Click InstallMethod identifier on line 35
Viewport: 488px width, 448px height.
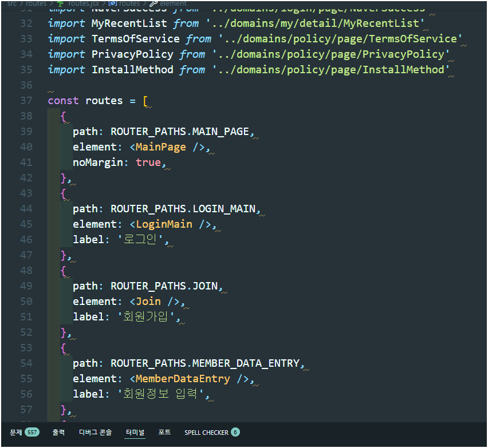(x=132, y=70)
